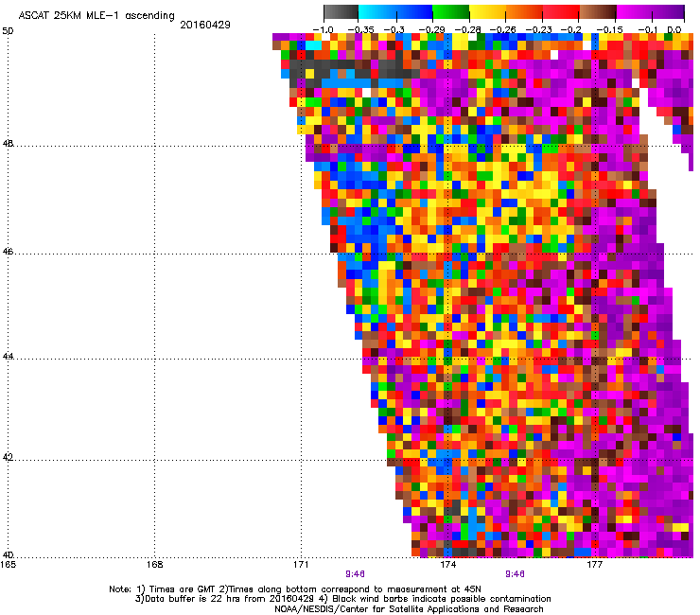The width and height of the screenshot is (700, 615).
Task: Click the -0.15 color bar label
Action: [x=609, y=30]
